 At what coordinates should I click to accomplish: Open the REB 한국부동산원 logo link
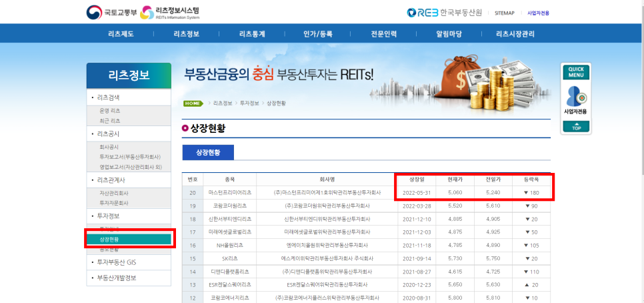click(445, 13)
